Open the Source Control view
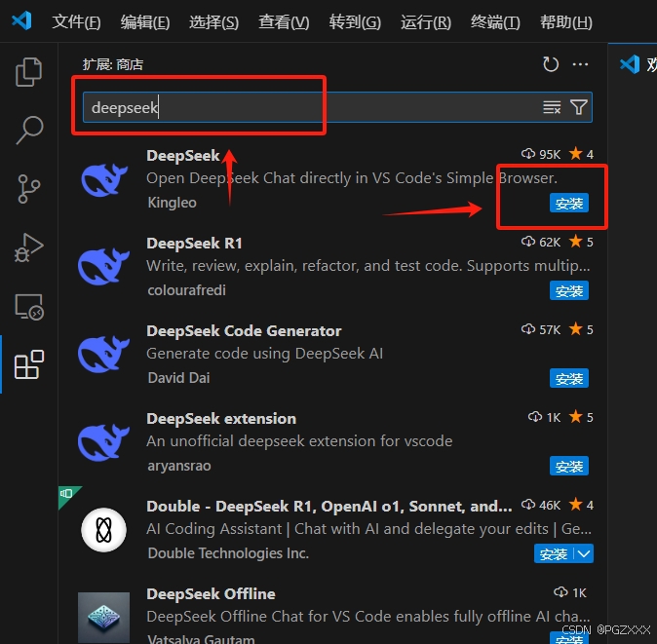 (28, 188)
